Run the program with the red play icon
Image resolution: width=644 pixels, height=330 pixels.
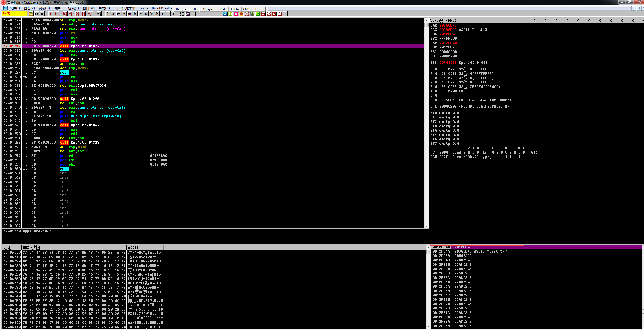pos(51,14)
